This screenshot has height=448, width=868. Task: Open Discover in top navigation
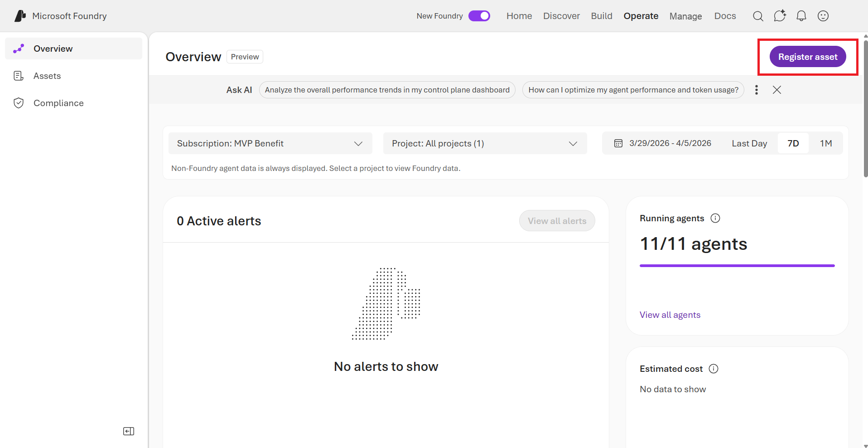(561, 16)
